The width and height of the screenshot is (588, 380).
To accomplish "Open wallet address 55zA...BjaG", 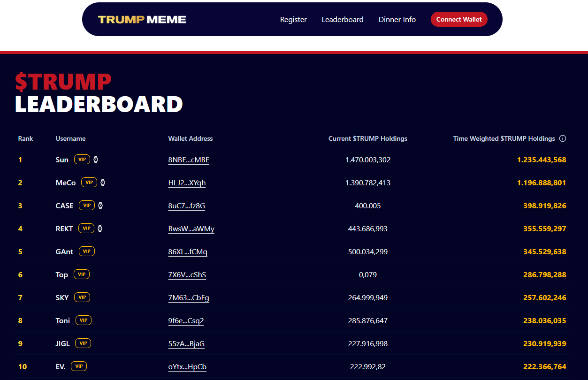I will (x=186, y=344).
